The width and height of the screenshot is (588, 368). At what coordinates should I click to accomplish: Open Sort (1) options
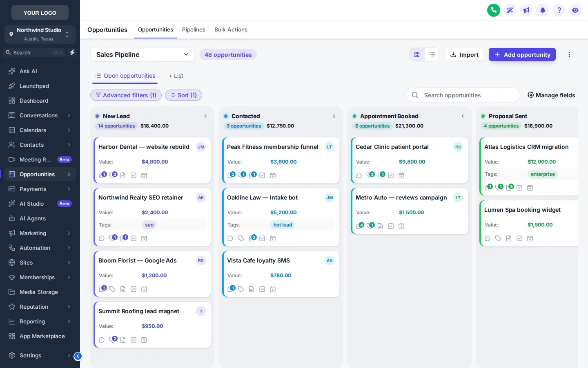pos(183,95)
